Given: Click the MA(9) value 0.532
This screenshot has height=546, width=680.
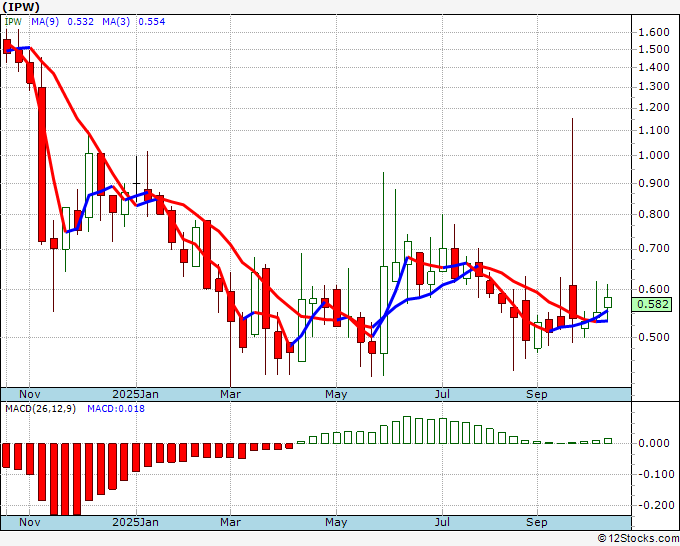Looking at the screenshot, I should 81,22.
